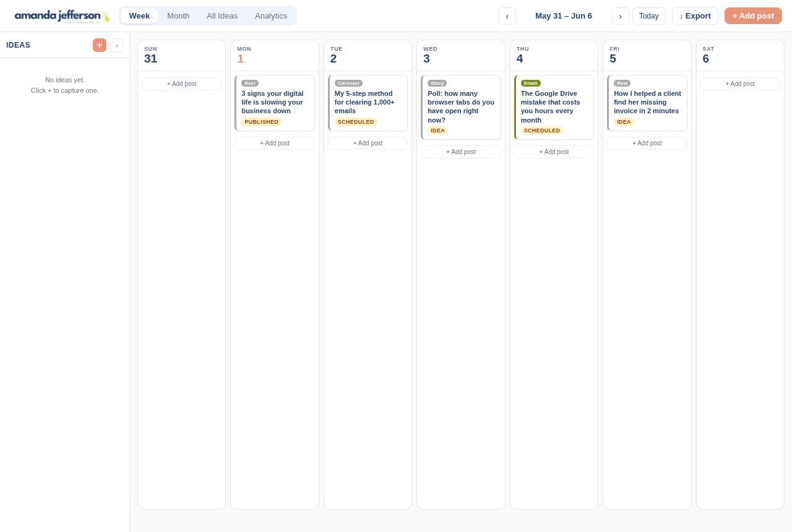The image size is (792, 532).
Task: Add post to Wednesday 3
Action: (461, 152)
